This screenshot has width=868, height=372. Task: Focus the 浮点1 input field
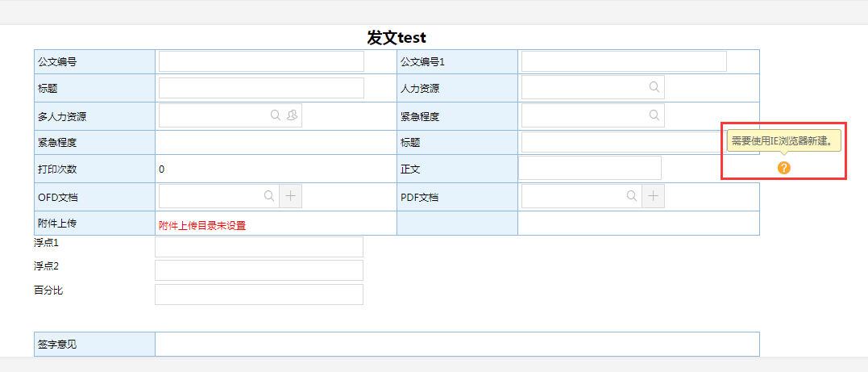pyautogui.click(x=259, y=247)
